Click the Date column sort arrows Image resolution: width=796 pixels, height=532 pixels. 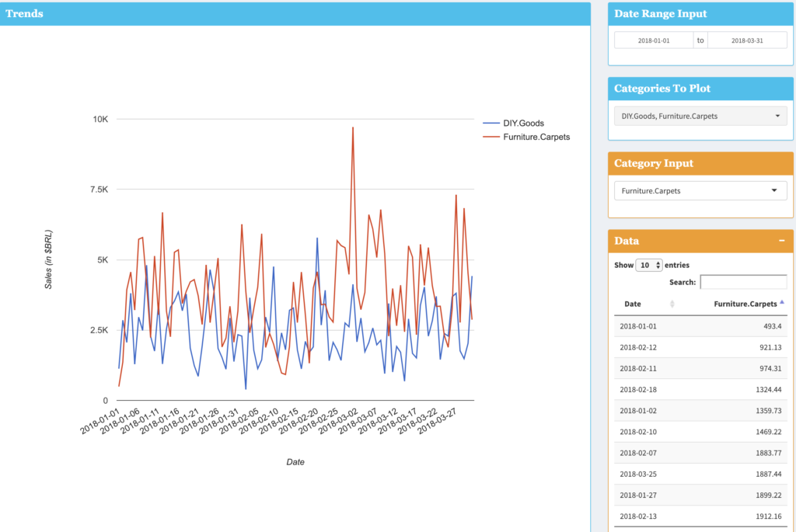tap(672, 304)
